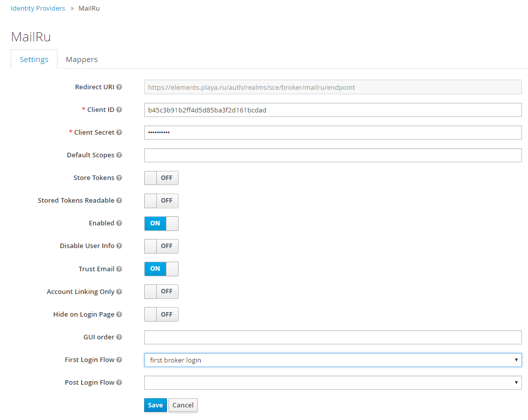Click the Account Linking Only help icon
This screenshot has width=528, height=420.
[119, 291]
